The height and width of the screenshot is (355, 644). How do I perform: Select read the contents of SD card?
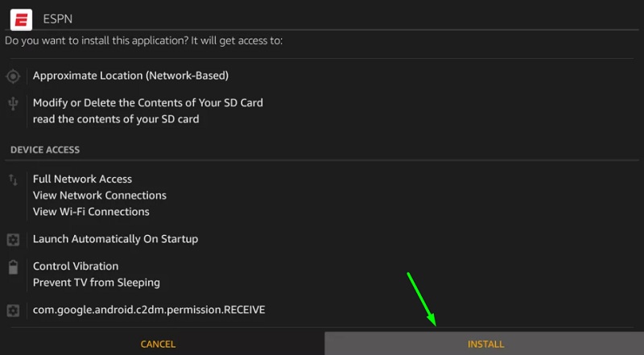tap(116, 119)
